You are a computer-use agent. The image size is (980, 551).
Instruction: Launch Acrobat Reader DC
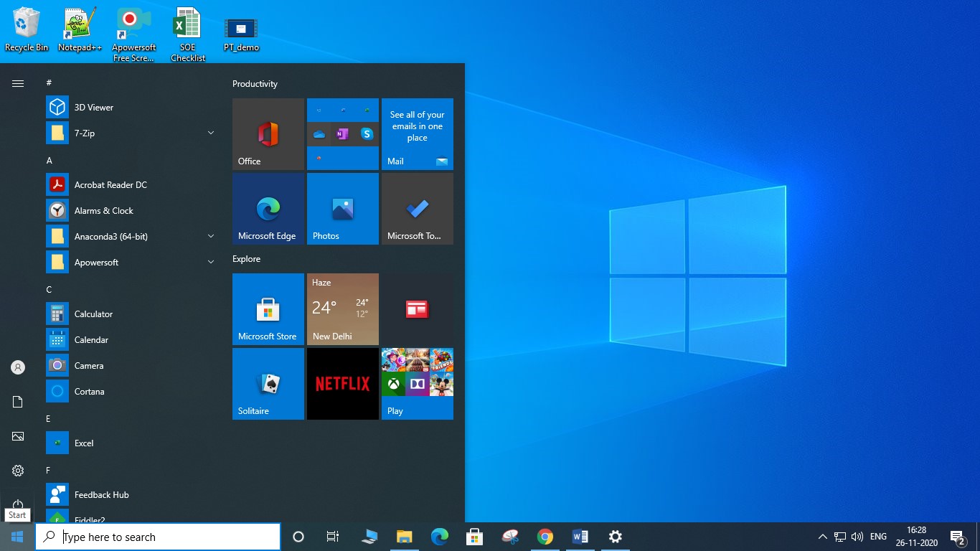coord(131,185)
